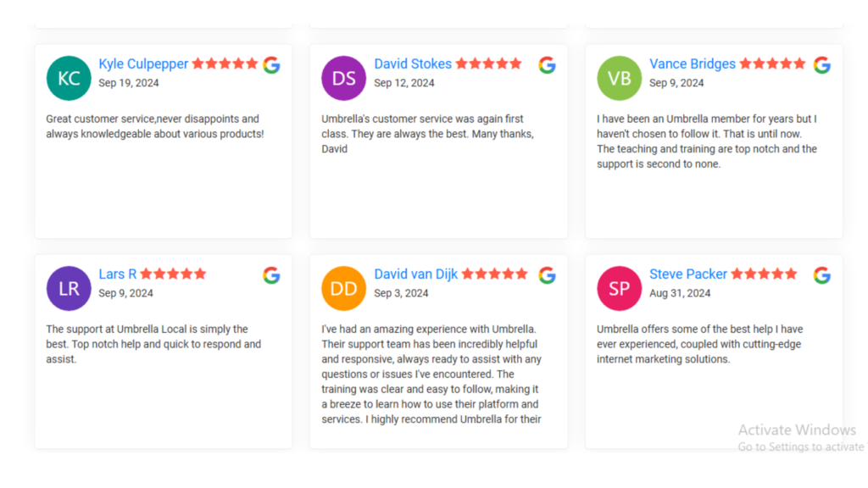Open Steve Packer's reviewer name link

coord(688,274)
